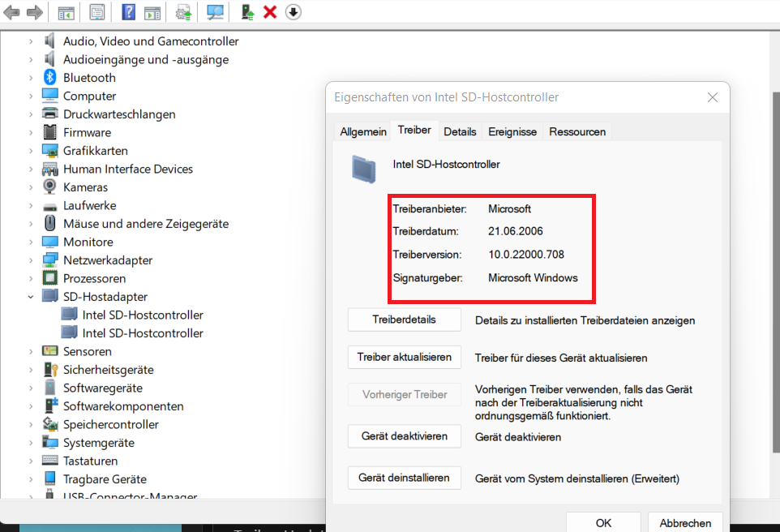780x532 pixels.
Task: Click driver version value 10.0.22000.708
Action: 526,255
